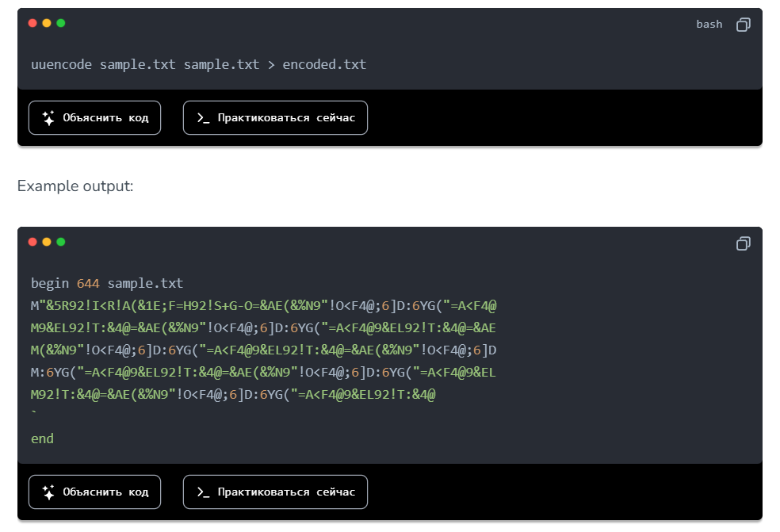Click the Практиковаться сейчас button under the command snippet

tap(275, 117)
